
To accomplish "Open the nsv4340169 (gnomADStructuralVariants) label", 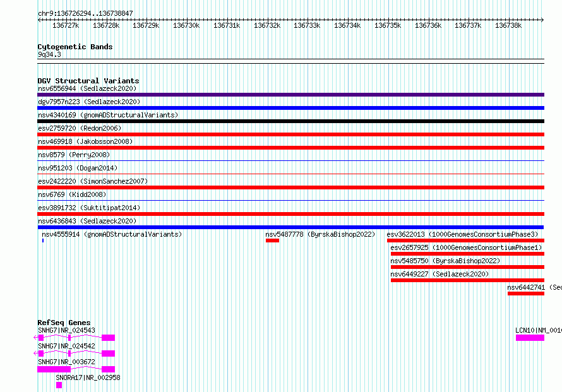I will tap(108, 115).
